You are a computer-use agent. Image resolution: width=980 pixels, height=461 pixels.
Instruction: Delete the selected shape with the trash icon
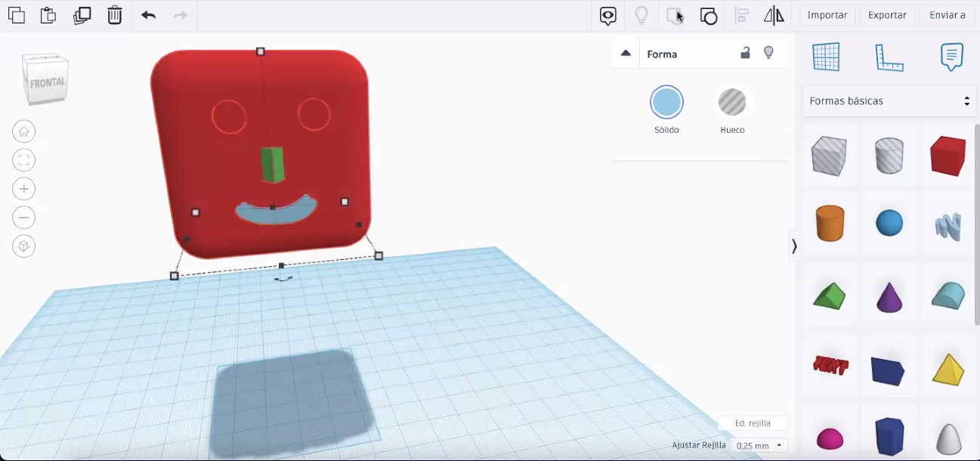(115, 15)
